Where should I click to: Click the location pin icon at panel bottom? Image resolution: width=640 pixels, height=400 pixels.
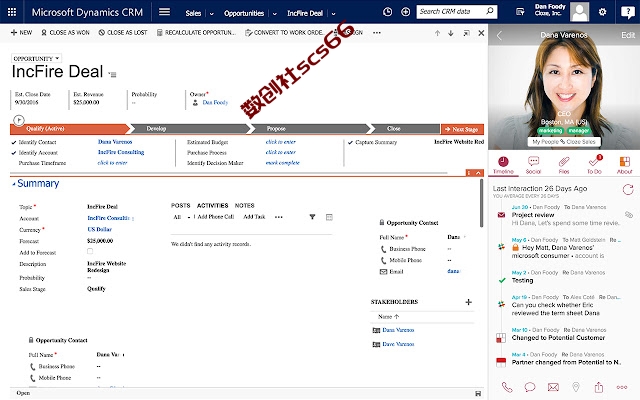point(576,387)
